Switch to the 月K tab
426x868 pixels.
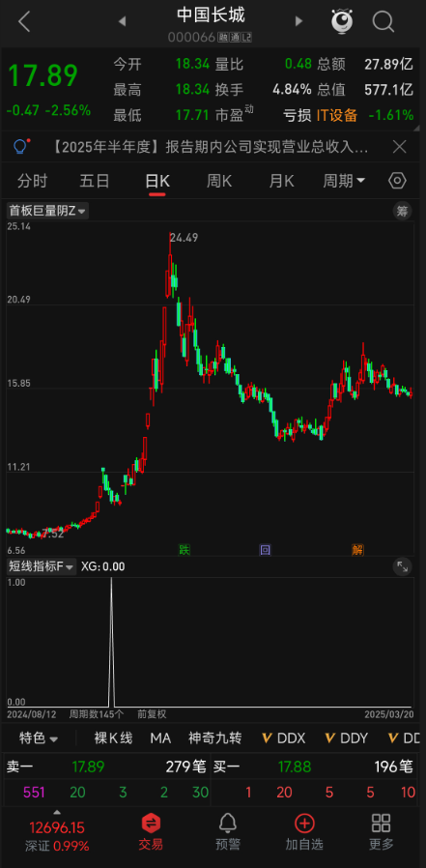click(x=282, y=181)
